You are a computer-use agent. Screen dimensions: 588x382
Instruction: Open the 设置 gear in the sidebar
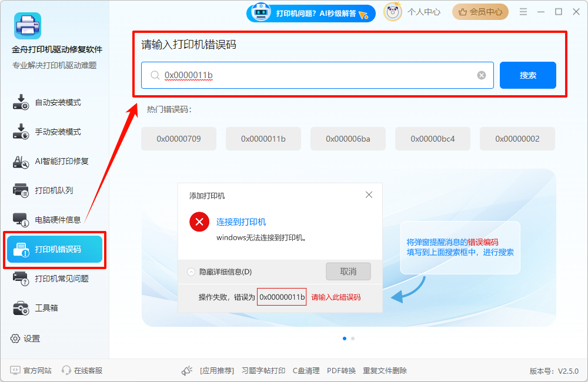coord(15,339)
